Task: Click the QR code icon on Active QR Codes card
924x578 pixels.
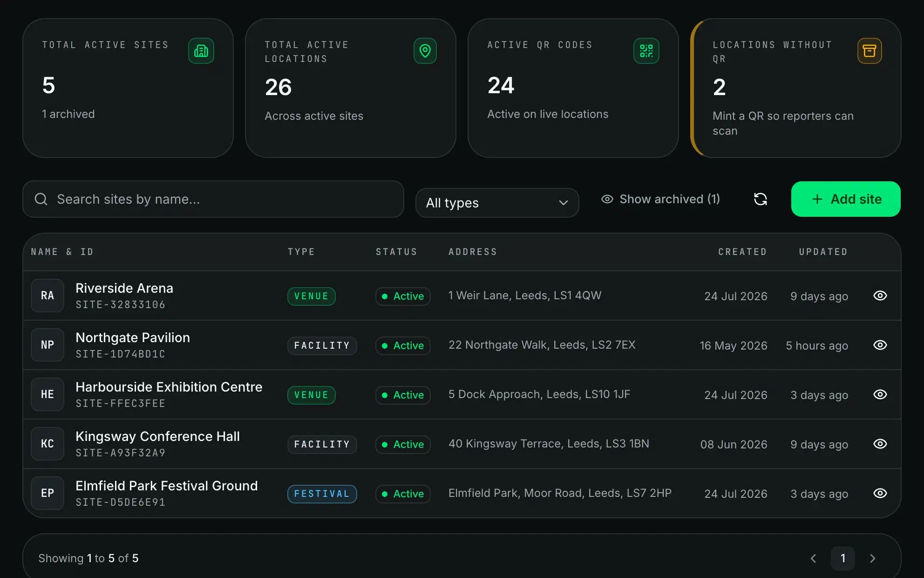Action: point(646,51)
